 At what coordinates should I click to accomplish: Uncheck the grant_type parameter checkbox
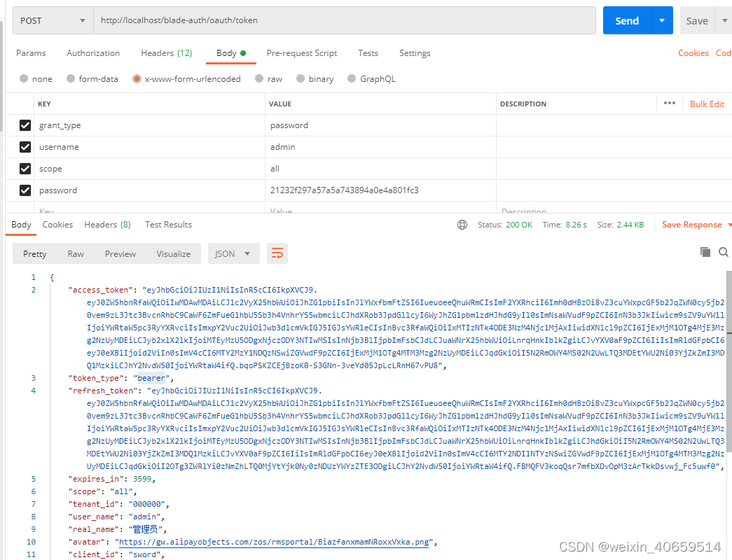[25, 125]
